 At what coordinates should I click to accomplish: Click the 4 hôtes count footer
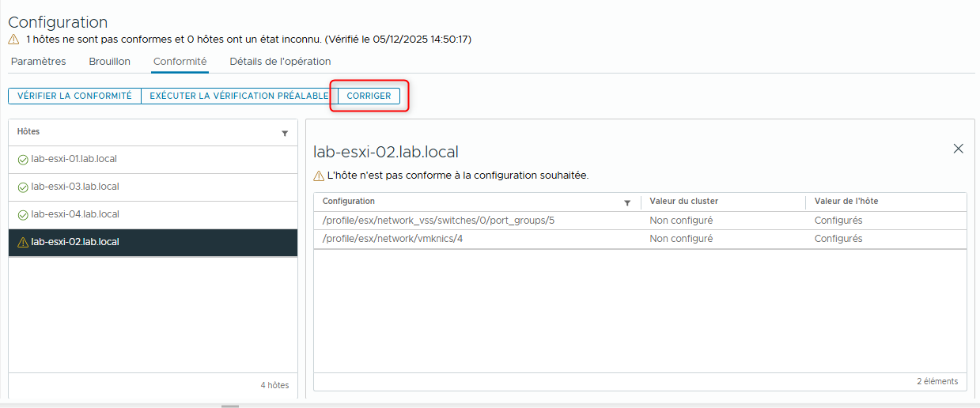pos(274,385)
